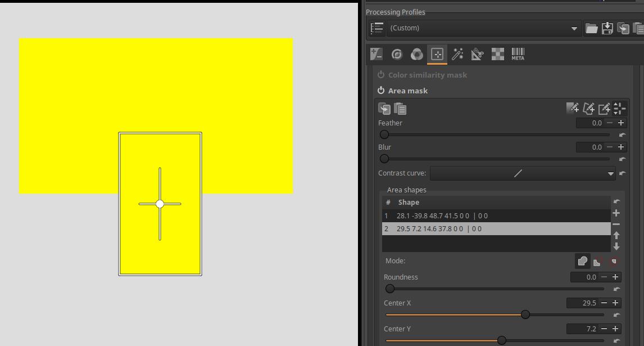Click the Roundness value input field
644x346 pixels.
point(584,277)
